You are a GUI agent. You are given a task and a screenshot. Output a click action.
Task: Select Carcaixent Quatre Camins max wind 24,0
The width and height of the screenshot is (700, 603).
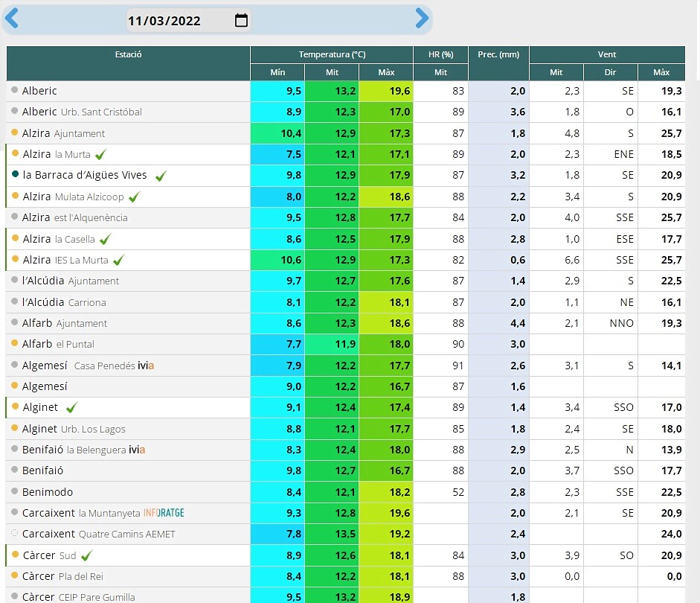661,534
